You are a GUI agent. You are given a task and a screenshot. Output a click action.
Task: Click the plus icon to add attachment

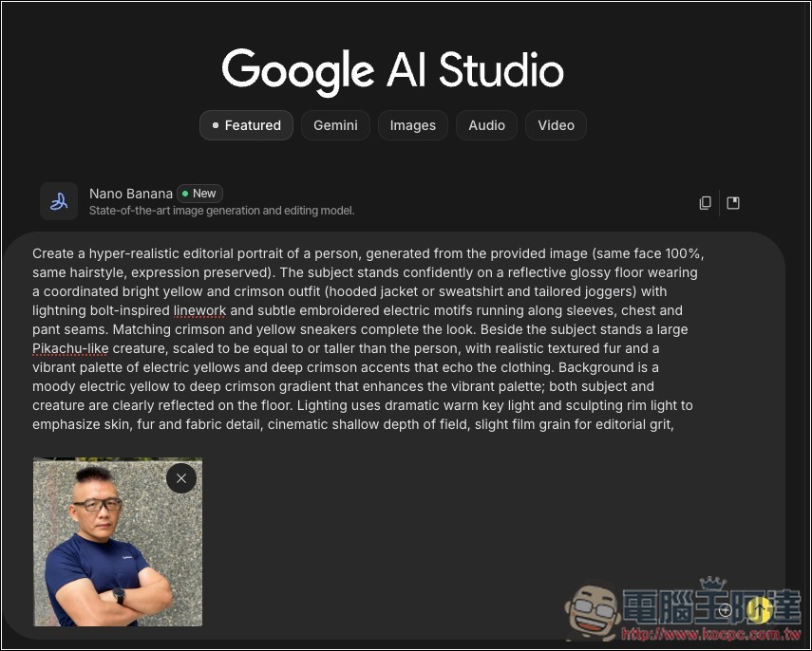point(726,610)
